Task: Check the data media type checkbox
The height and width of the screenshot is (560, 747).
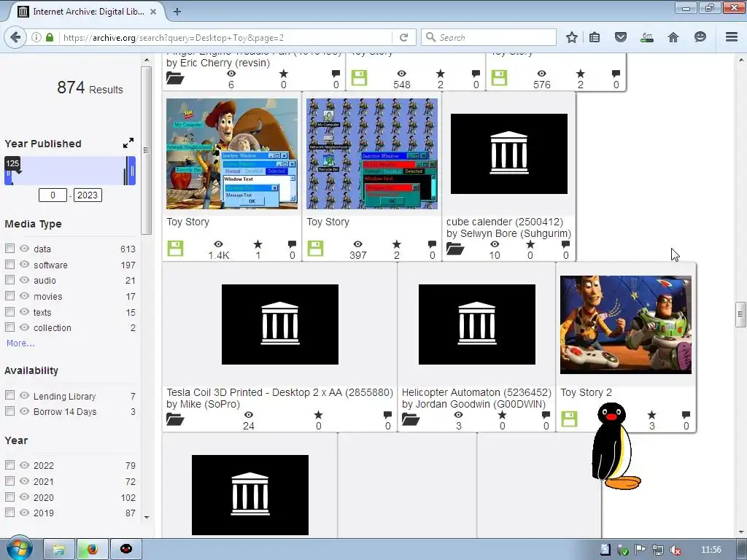Action: [9, 249]
